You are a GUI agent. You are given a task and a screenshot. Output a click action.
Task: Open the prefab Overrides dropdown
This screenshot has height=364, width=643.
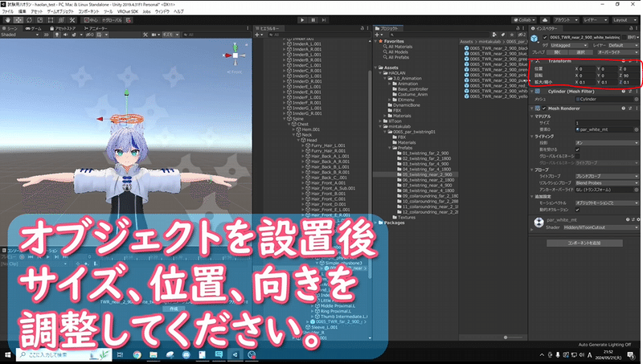point(617,52)
